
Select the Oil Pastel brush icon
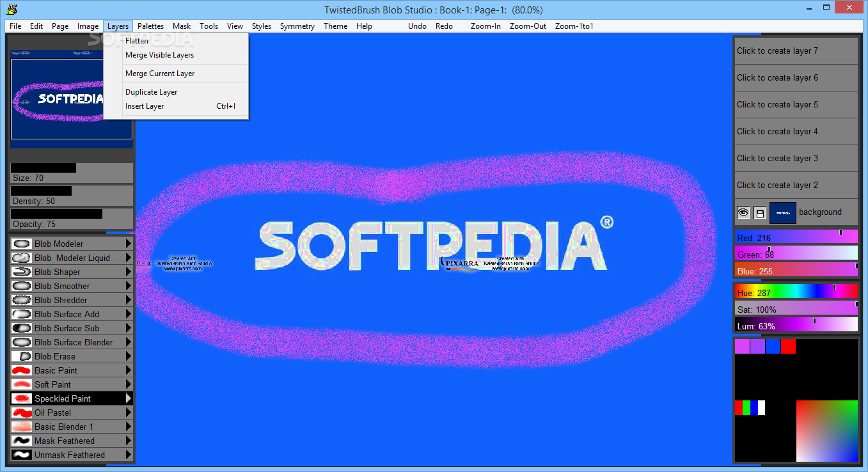(x=22, y=413)
